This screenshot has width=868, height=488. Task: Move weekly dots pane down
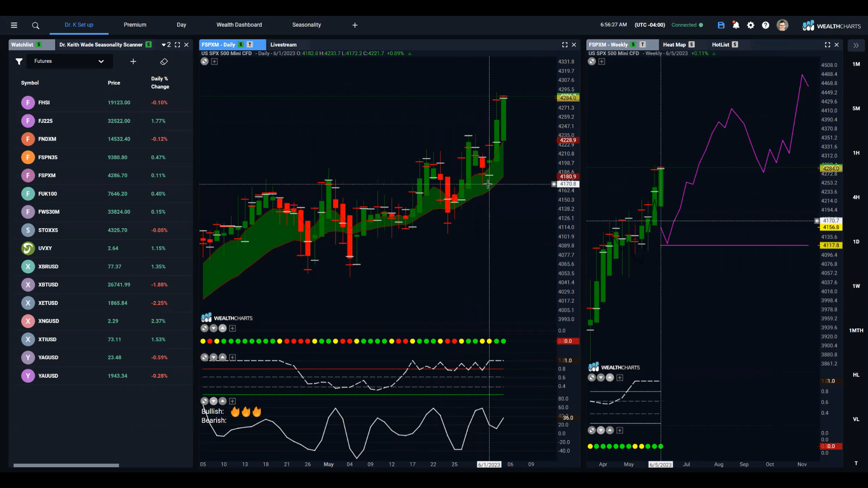601,431
